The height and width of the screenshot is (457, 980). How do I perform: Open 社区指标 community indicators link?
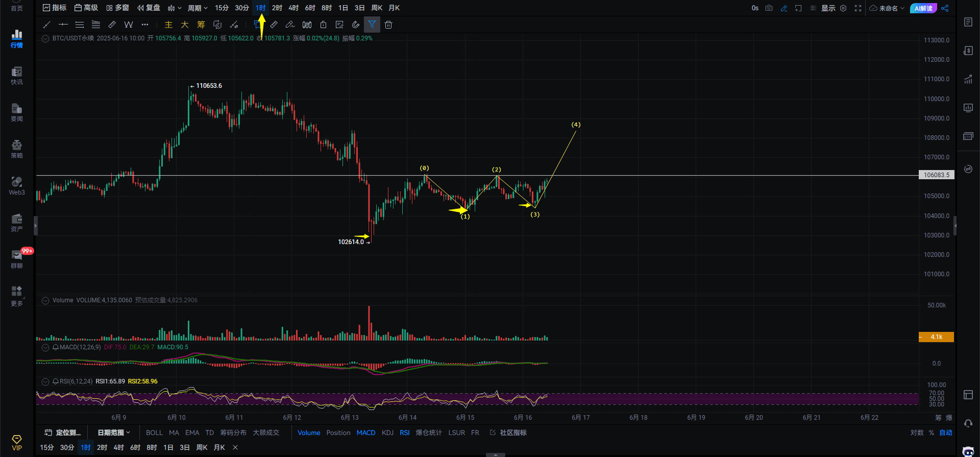coord(508,432)
